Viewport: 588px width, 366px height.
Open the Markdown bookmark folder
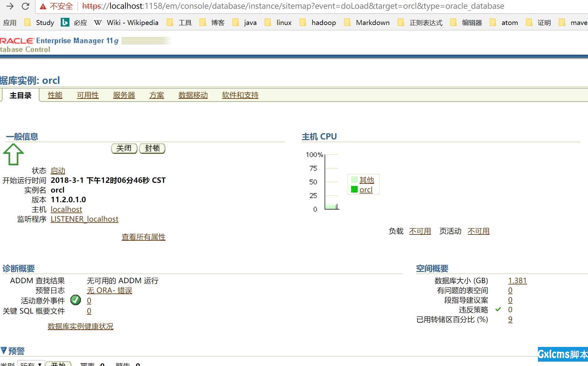[x=367, y=23]
